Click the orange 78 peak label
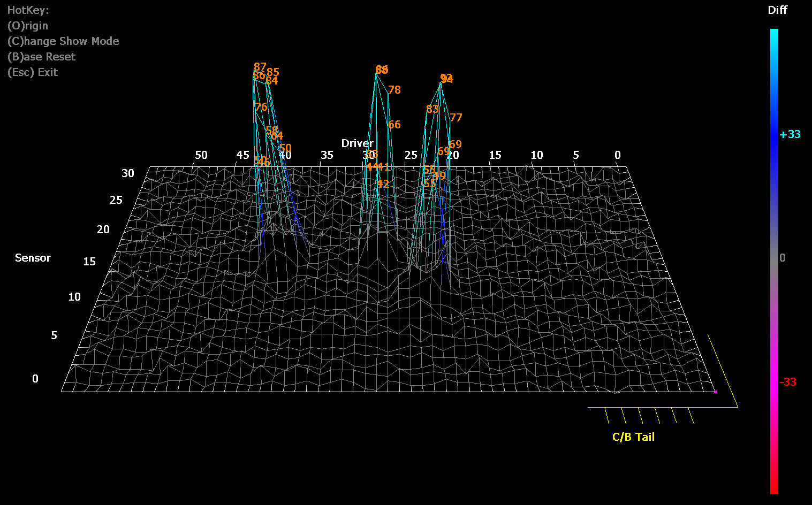812x505 pixels. 395,89
